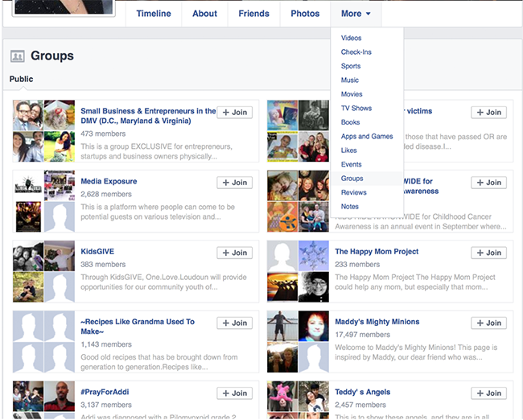Viewport: 523px width, 420px height.
Task: Open Reviews from the More menu
Action: (x=353, y=192)
